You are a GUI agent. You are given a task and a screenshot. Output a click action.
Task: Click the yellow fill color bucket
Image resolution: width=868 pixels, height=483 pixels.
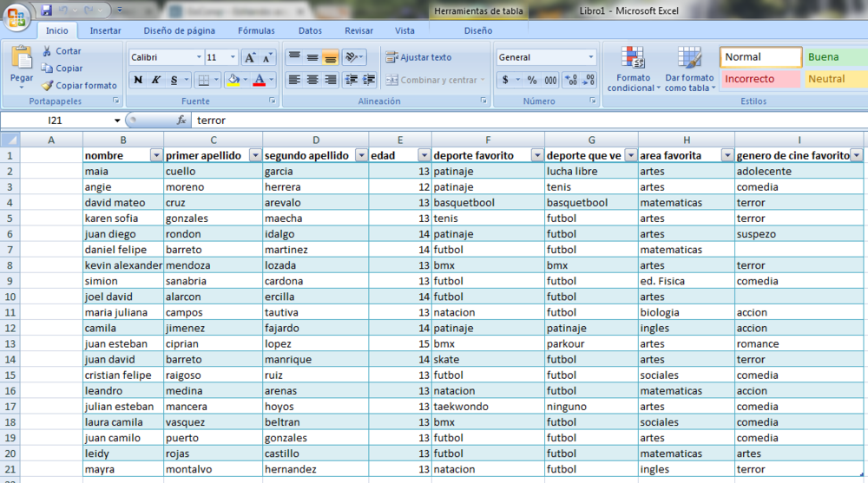pyautogui.click(x=232, y=80)
